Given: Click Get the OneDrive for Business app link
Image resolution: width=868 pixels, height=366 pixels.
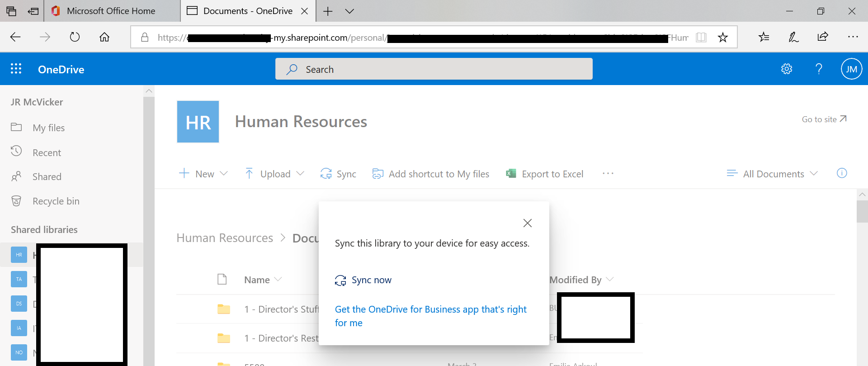Looking at the screenshot, I should coord(431,316).
